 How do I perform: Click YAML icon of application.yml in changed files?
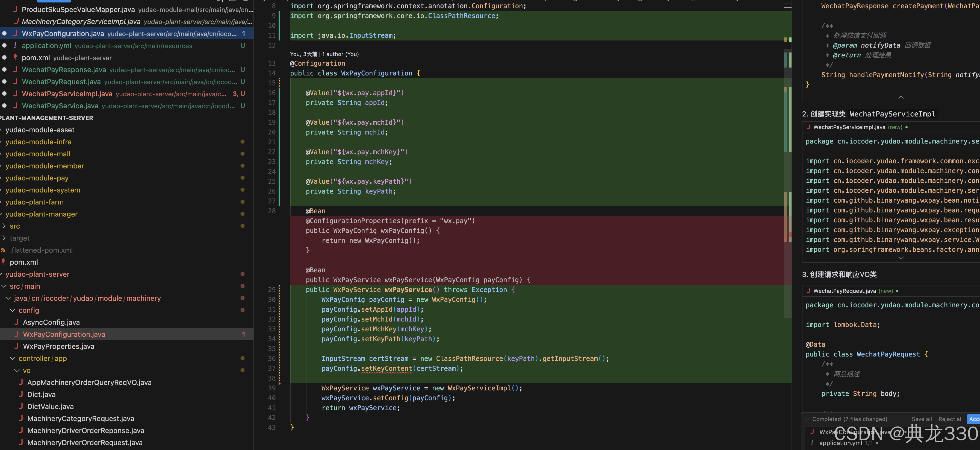pyautogui.click(x=812, y=443)
